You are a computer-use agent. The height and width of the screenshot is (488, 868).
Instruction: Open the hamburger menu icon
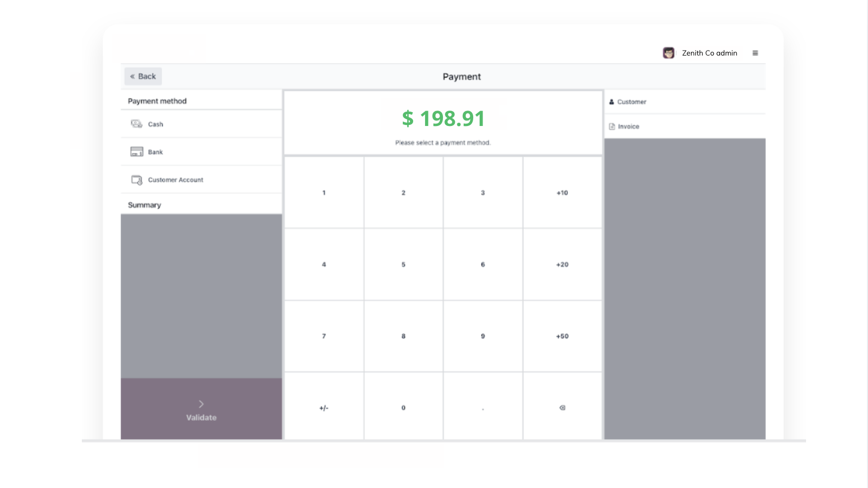pyautogui.click(x=755, y=53)
